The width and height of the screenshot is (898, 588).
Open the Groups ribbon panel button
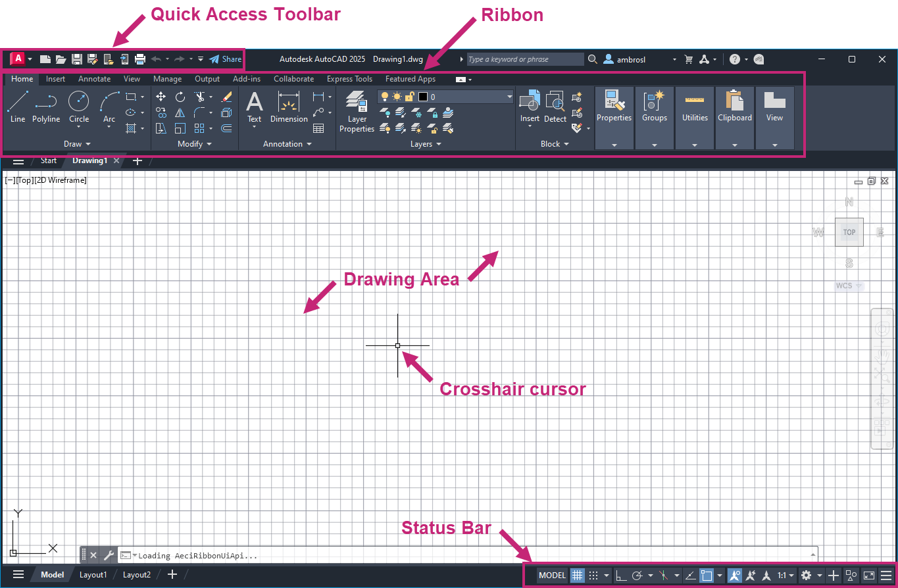655,118
